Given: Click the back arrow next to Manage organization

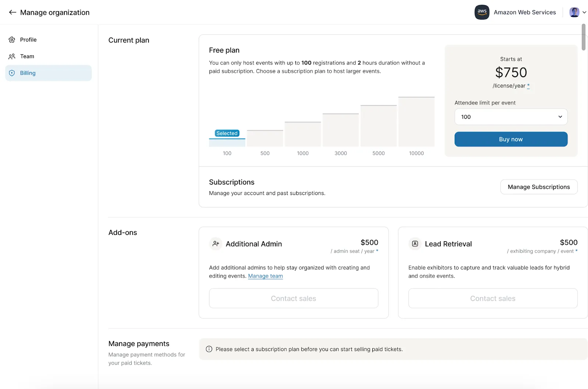Looking at the screenshot, I should tap(12, 12).
